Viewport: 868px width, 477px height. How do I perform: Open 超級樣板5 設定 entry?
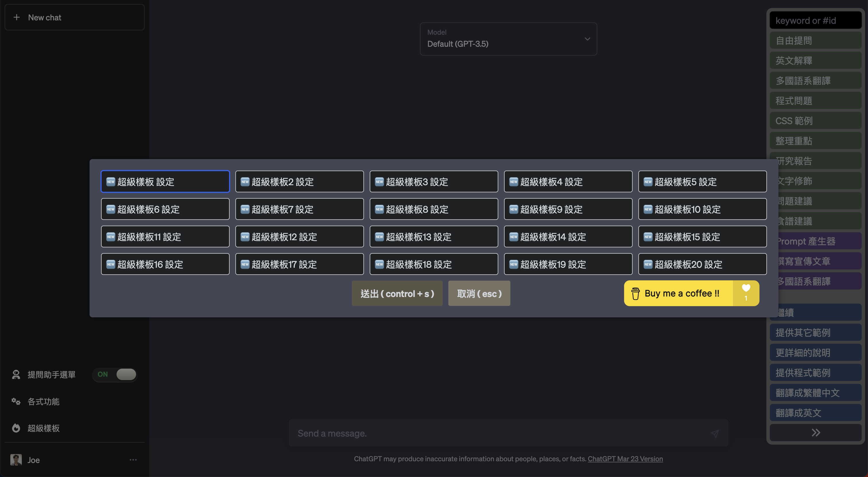[702, 182]
